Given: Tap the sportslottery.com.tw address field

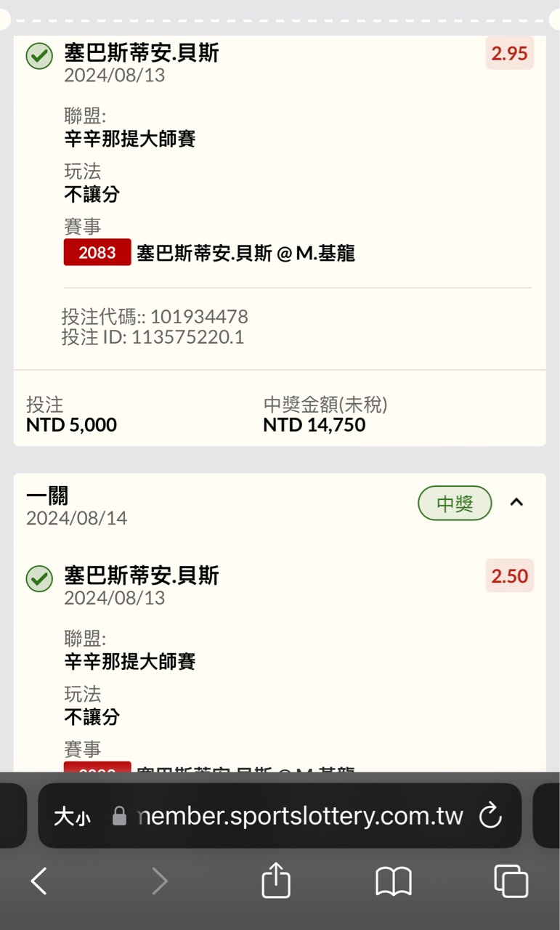Looking at the screenshot, I should click(299, 816).
